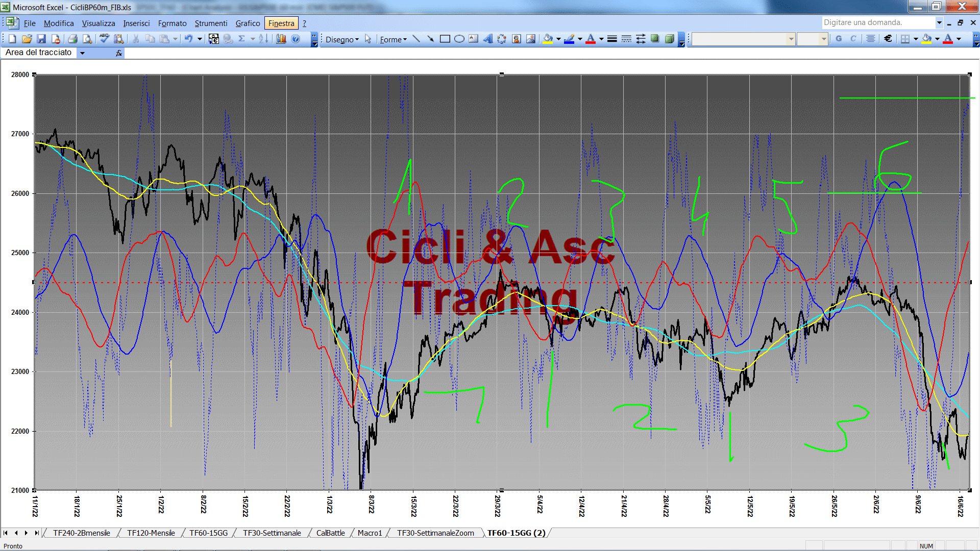Switch to TF120-Mensile sheet tab
Image resolution: width=980 pixels, height=551 pixels.
(x=151, y=533)
